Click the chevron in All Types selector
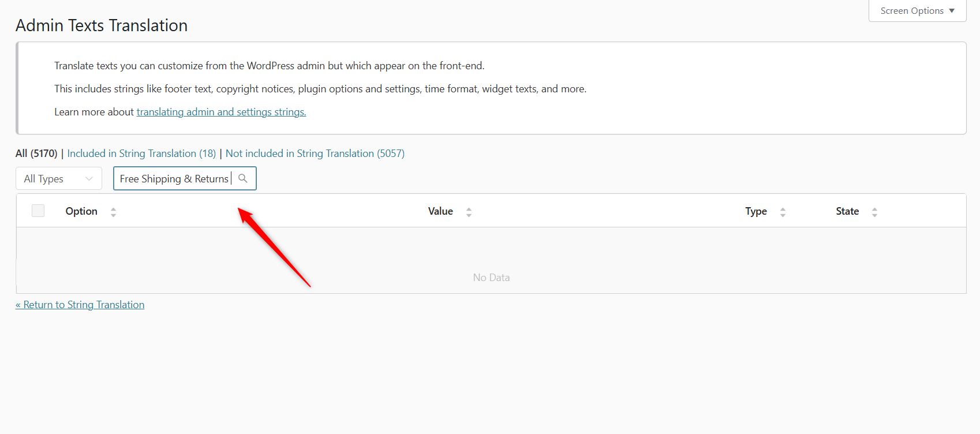Viewport: 980px width, 434px height. pos(89,179)
